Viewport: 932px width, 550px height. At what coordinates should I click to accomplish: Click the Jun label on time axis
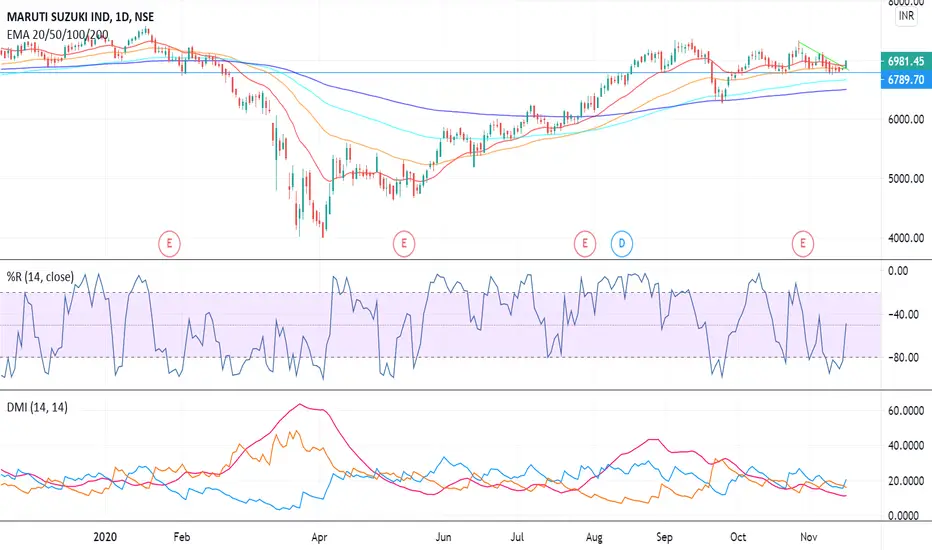[443, 537]
